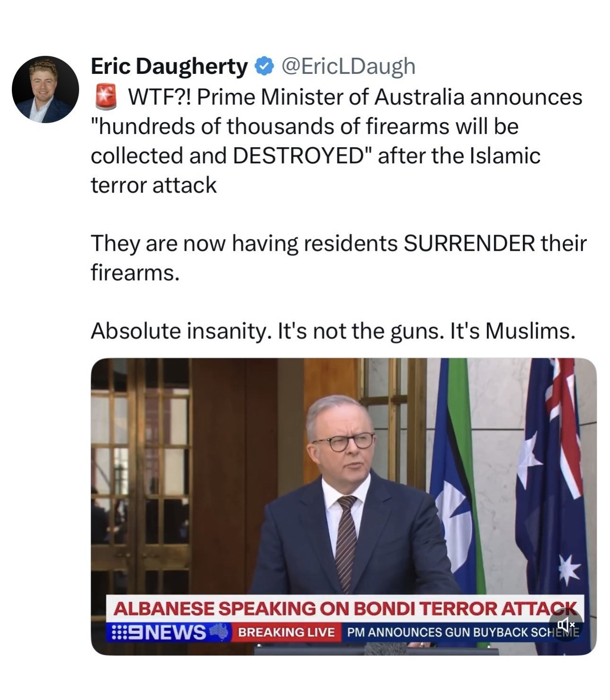Open Eric Daugherty's profile avatar
Viewport: 610px width, 700px height.
pyautogui.click(x=45, y=89)
